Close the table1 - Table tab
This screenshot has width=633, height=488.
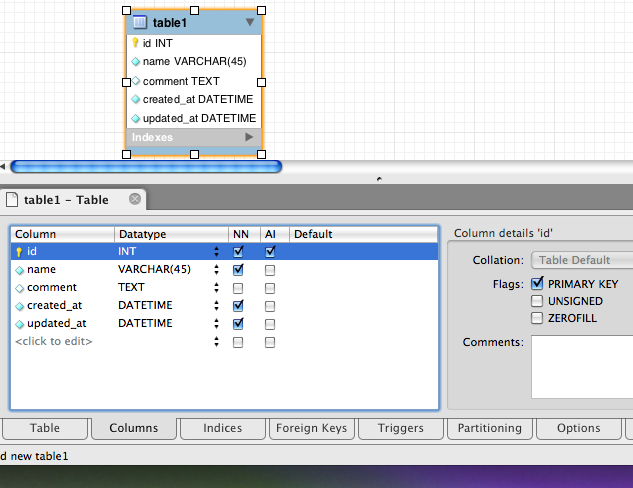(135, 199)
